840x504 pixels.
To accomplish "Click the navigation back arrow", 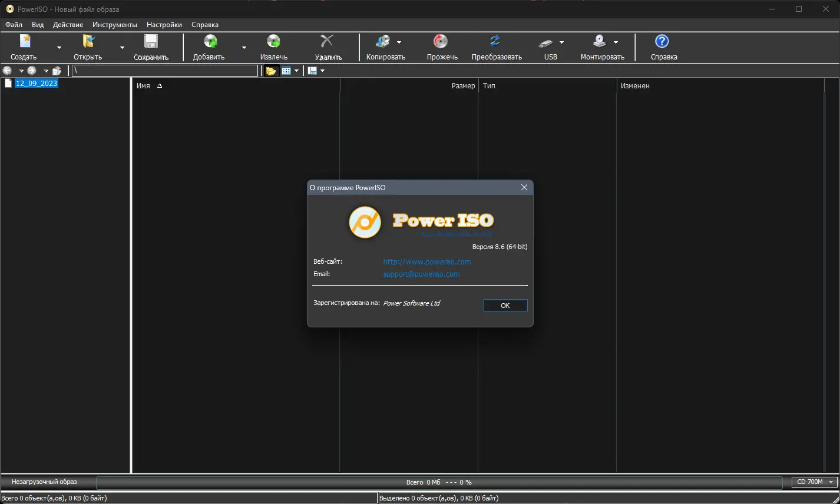I will pos(7,70).
